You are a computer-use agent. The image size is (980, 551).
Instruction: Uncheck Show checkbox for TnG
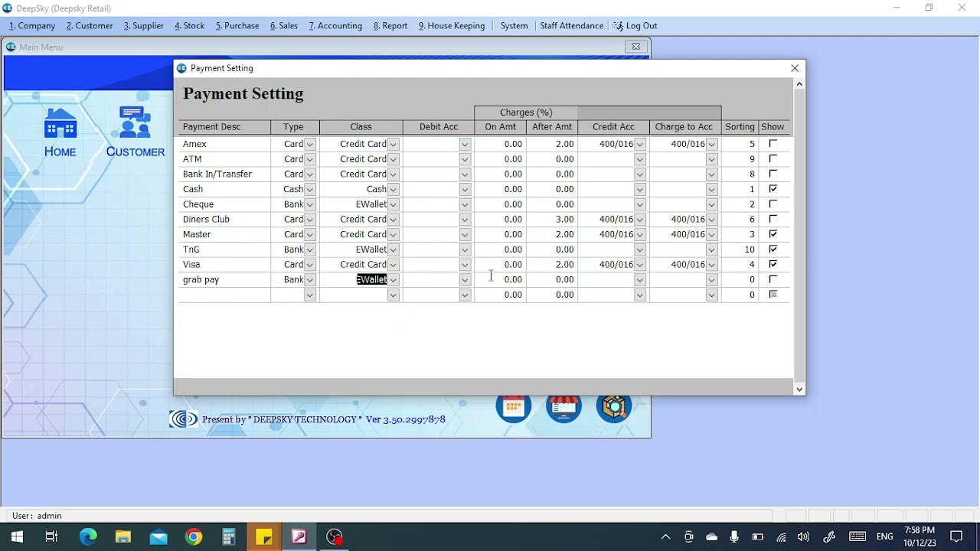pyautogui.click(x=773, y=249)
